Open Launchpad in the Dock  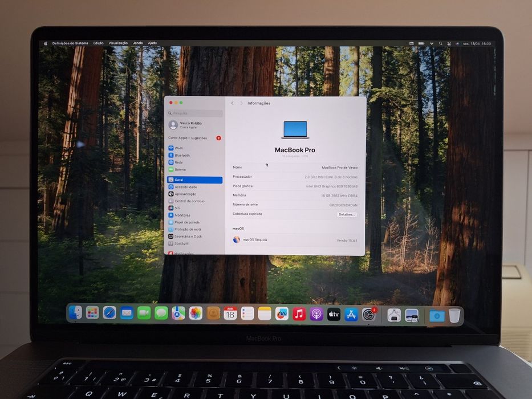tap(92, 313)
